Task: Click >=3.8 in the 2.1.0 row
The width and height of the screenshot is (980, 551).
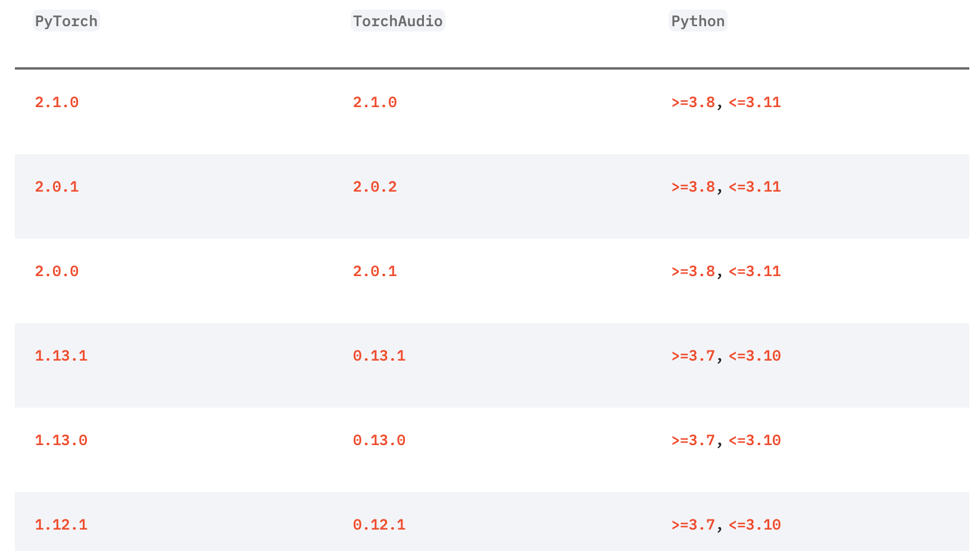Action: (x=693, y=102)
